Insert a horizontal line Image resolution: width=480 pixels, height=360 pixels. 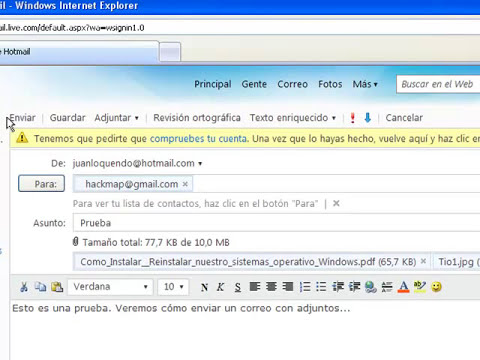click(x=387, y=287)
